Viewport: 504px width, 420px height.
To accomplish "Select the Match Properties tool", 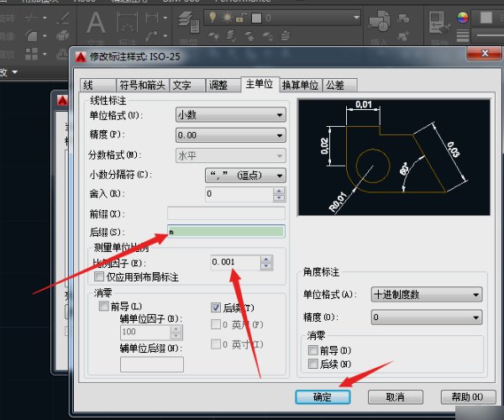I will (438, 22).
